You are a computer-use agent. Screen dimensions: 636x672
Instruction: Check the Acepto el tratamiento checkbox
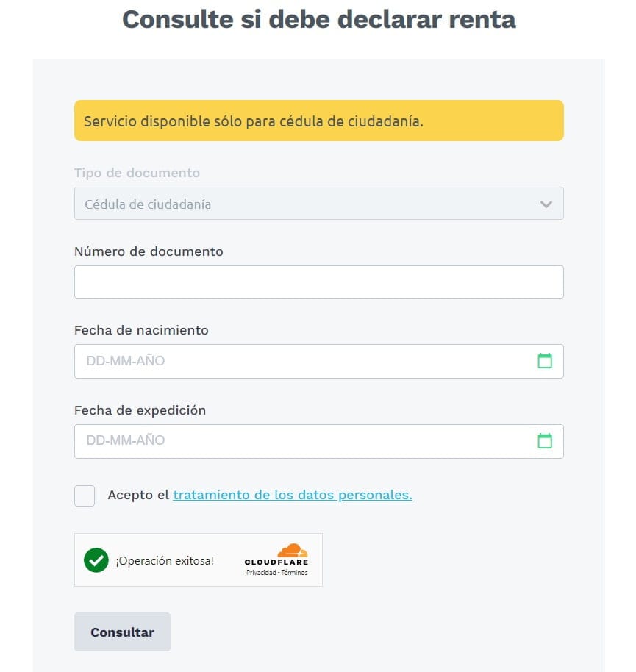point(84,496)
